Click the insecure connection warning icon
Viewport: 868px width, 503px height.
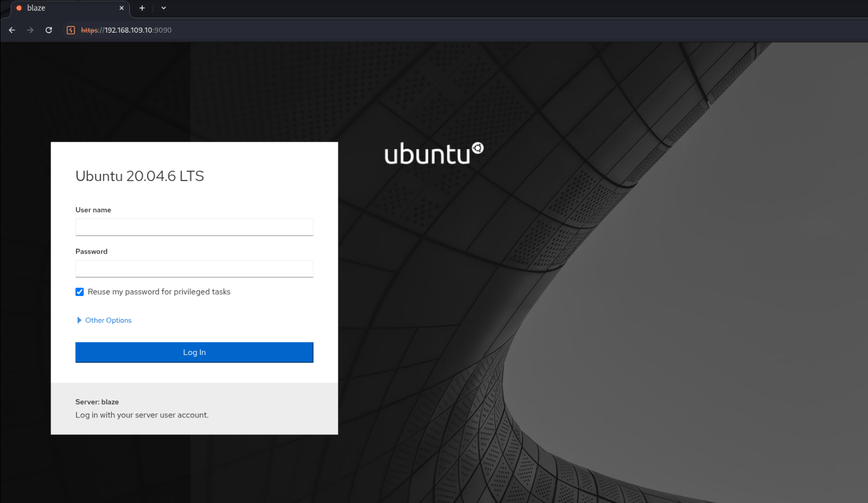pyautogui.click(x=71, y=30)
